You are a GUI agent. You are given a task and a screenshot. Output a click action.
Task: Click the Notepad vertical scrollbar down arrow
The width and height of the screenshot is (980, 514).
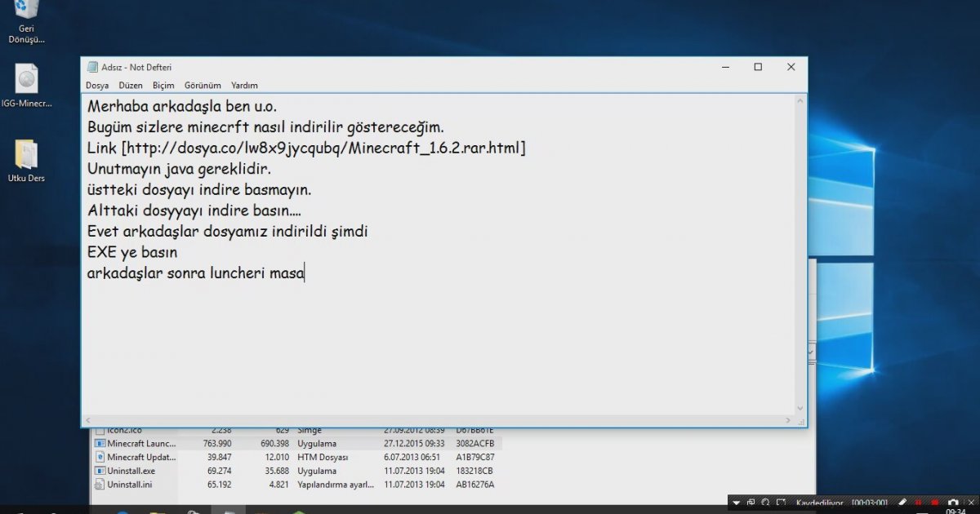[x=800, y=408]
